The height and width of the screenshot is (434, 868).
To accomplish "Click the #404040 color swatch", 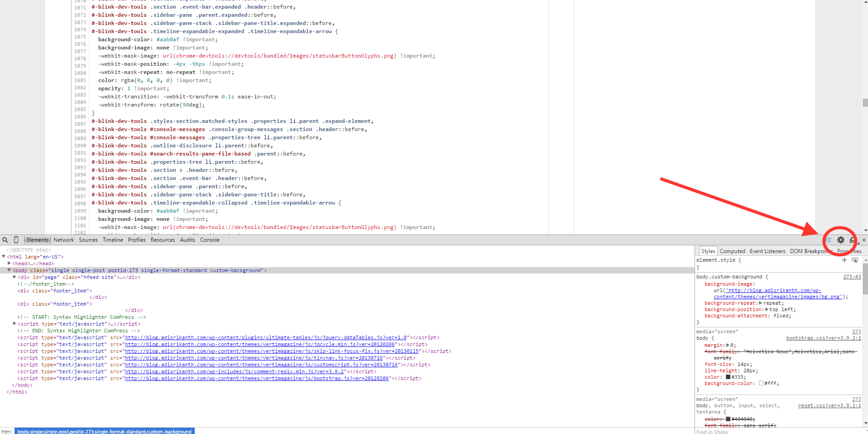I will (x=728, y=419).
